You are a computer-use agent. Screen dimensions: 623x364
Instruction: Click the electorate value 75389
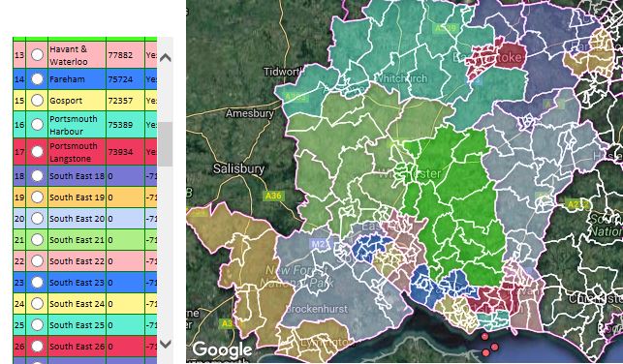pos(120,125)
